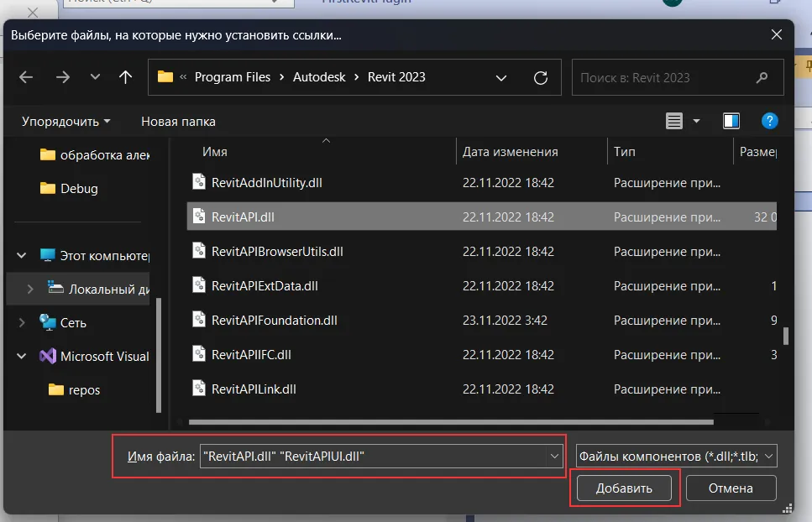Go forward with the right arrow
This screenshot has height=522, width=812.
click(63, 77)
